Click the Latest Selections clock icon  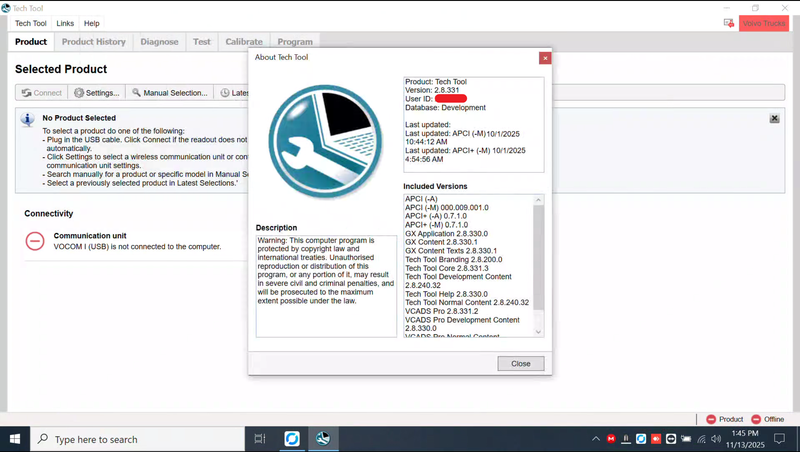226,93
